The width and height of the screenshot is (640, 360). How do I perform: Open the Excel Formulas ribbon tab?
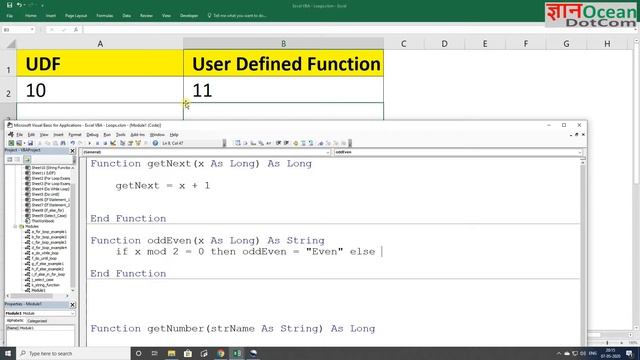[105, 16]
